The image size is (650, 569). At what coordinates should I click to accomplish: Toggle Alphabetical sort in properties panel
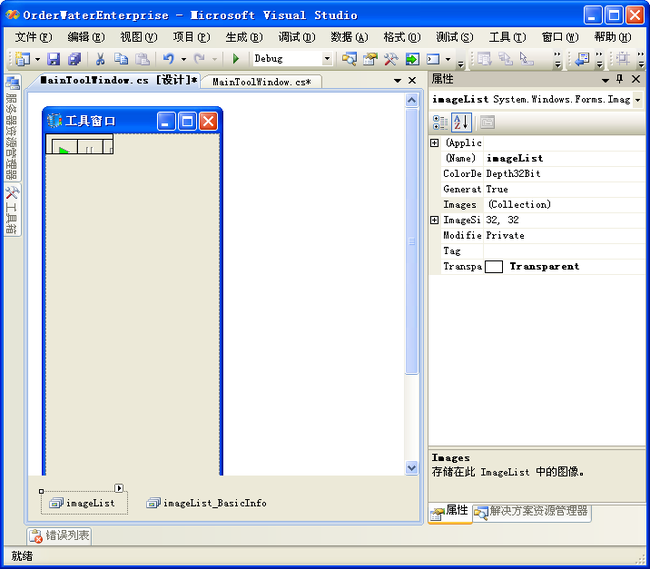coord(461,123)
